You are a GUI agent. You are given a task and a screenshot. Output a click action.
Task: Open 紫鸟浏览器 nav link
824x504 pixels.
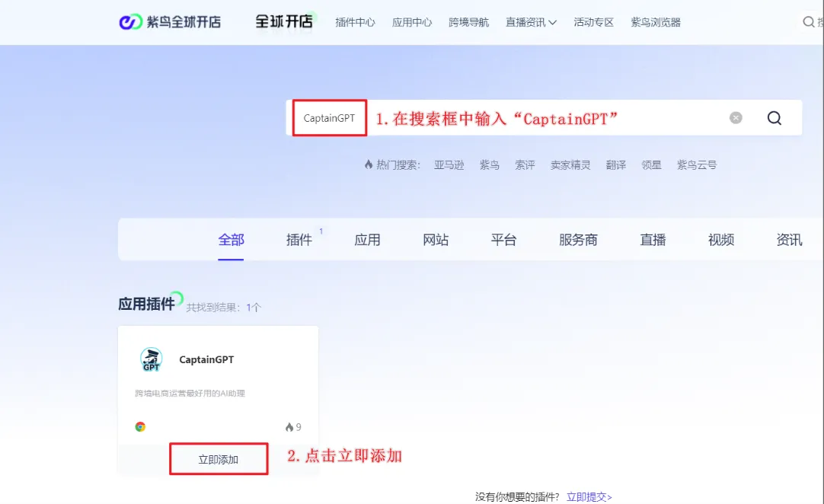tap(656, 22)
